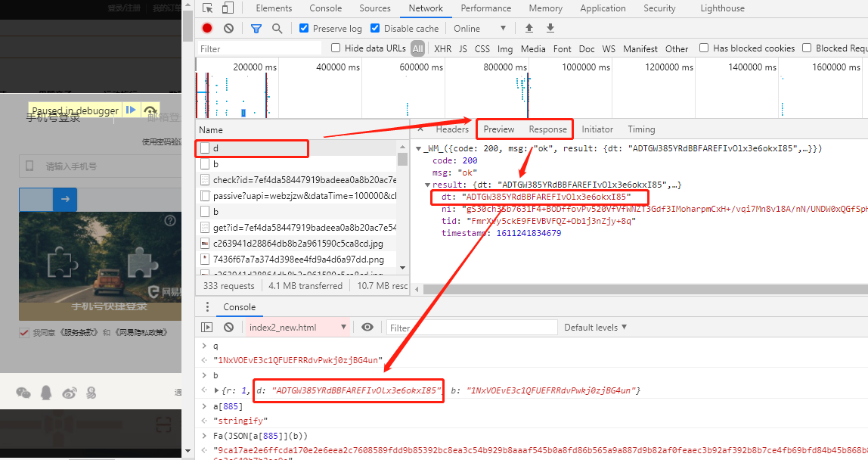868x460 pixels.
Task: Toggle Disable cache checkbox
Action: click(375, 28)
